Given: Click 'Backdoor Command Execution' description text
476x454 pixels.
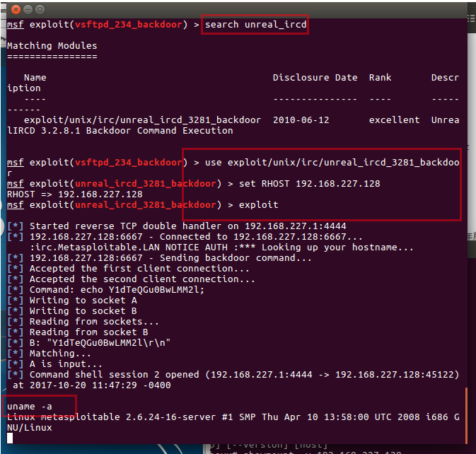Looking at the screenshot, I should [159, 131].
